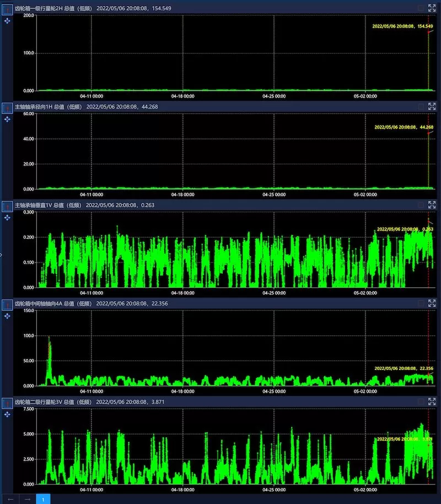Click the chart icon beside 齿轮箱中间轴轴向4A title
Screen dimensions: 441x504
click(7, 304)
